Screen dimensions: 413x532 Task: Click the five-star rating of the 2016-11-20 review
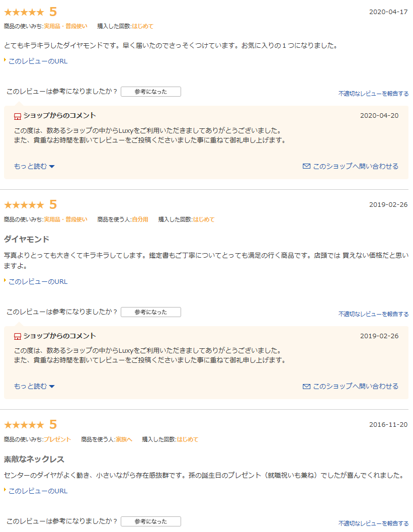point(24,425)
